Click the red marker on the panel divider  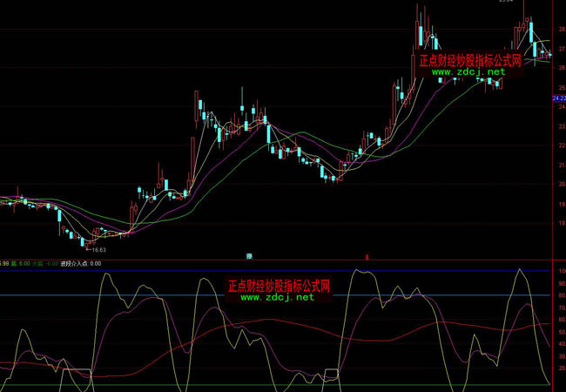pyautogui.click(x=367, y=257)
